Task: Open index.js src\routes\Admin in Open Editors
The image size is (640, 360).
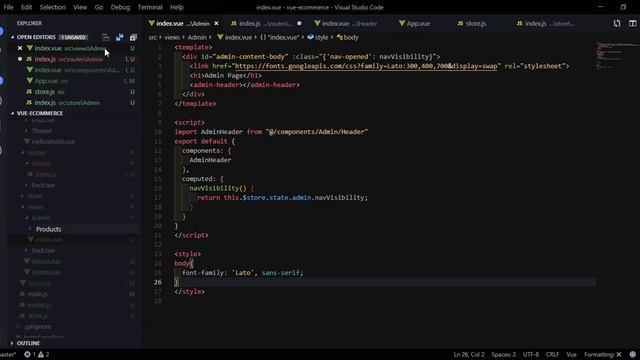Action: point(73,59)
